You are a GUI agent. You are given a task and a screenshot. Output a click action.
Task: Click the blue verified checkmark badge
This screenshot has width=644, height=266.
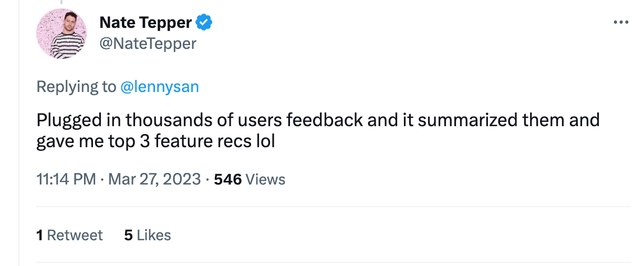click(204, 23)
